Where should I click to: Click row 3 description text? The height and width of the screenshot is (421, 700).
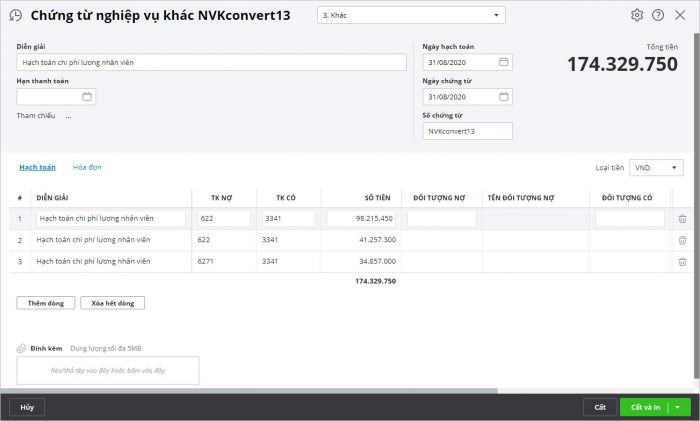tap(93, 261)
